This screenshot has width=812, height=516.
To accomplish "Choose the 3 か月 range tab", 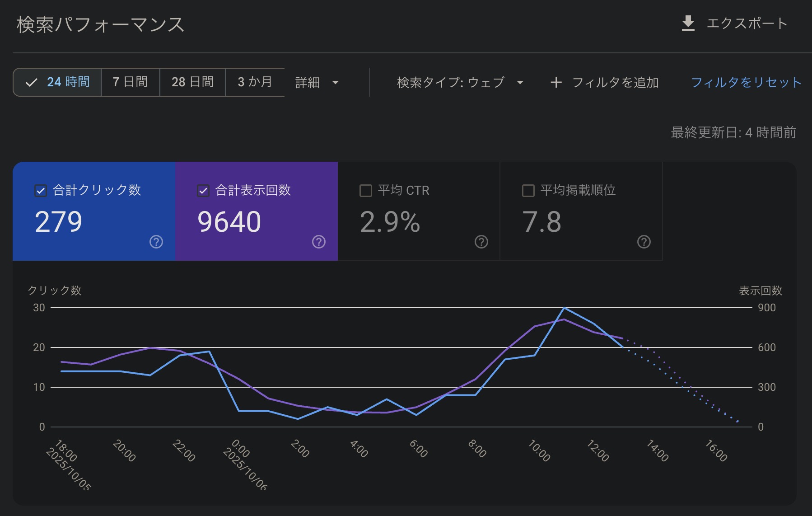I will click(255, 82).
